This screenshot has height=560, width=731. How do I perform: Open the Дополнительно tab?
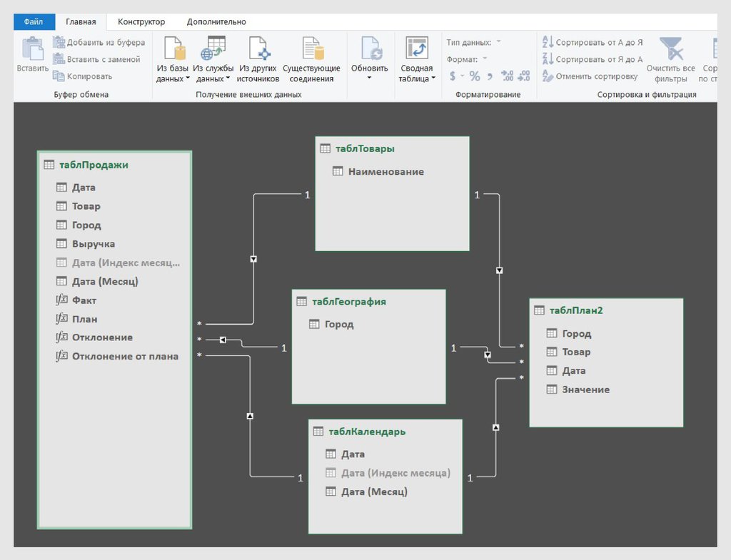(x=216, y=22)
